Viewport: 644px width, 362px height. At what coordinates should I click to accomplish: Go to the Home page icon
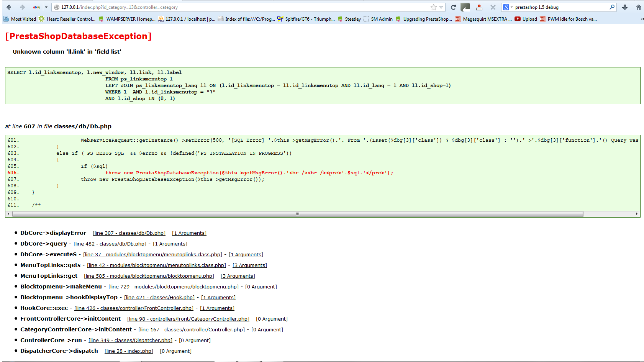pyautogui.click(x=638, y=7)
